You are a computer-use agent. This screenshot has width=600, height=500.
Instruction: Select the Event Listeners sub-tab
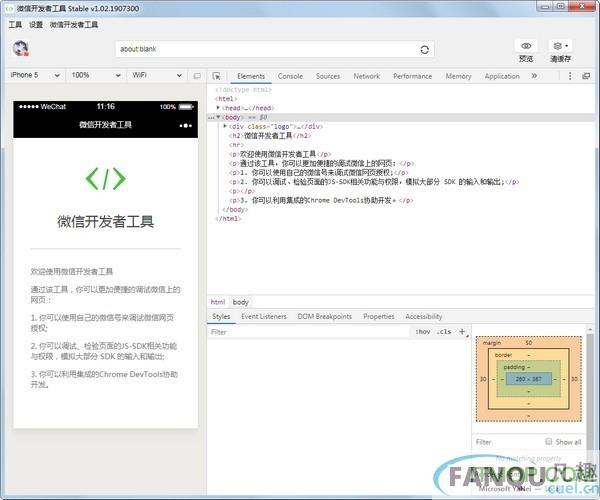pyautogui.click(x=264, y=316)
